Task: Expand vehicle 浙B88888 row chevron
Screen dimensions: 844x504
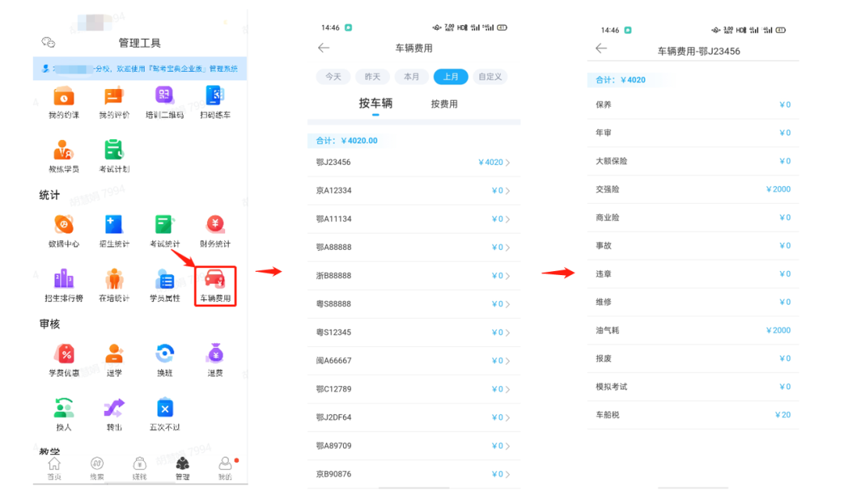Action: point(508,276)
